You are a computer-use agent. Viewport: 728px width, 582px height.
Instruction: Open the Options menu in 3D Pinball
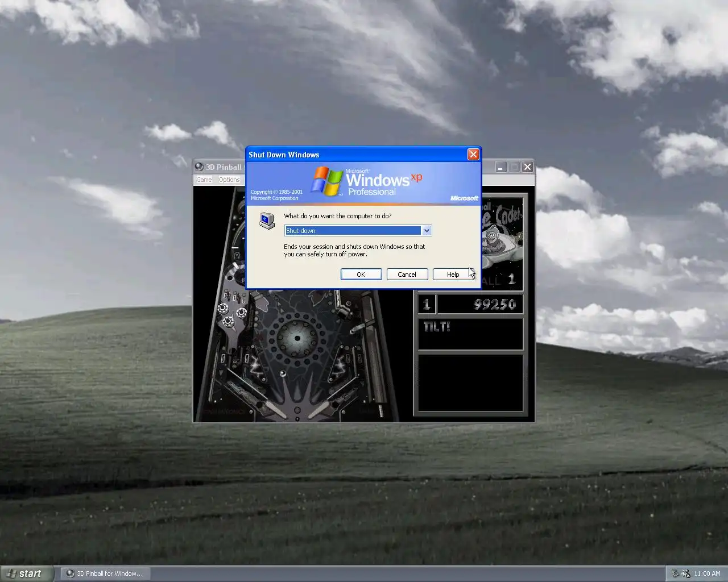click(x=229, y=180)
